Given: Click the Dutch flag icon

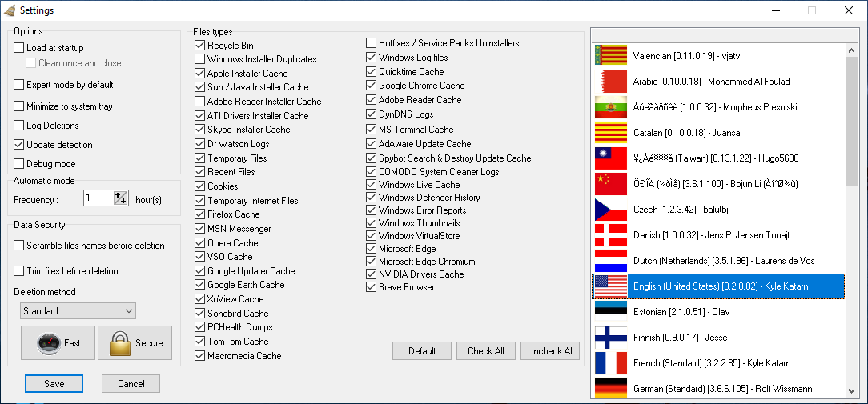Looking at the screenshot, I should click(611, 261).
